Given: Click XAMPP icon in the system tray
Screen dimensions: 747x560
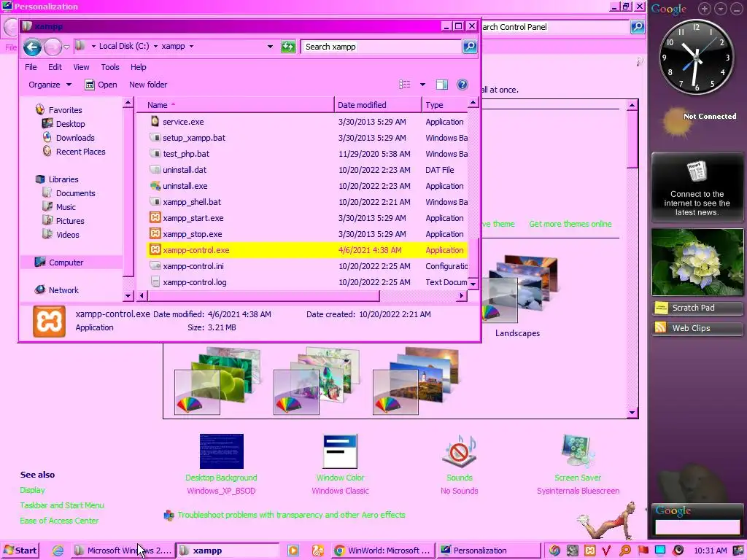Looking at the screenshot, I should (589, 551).
